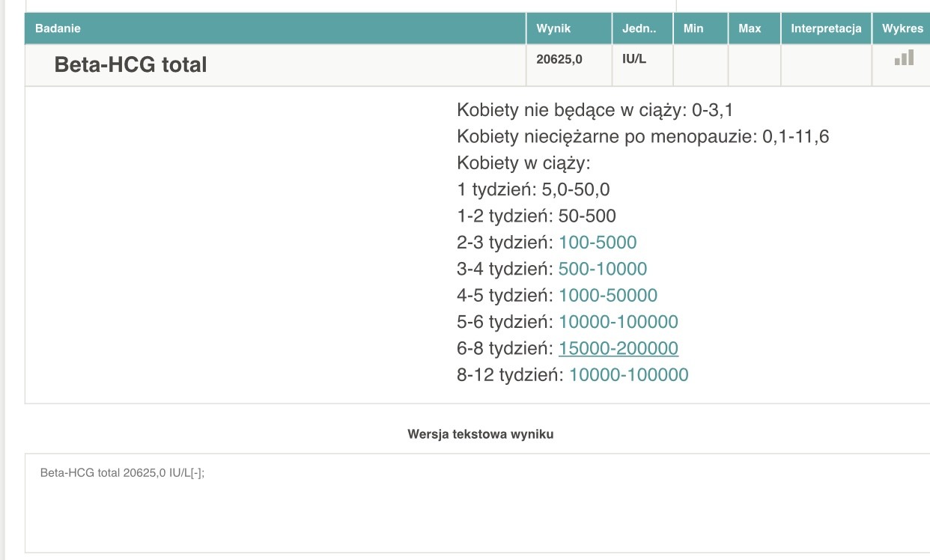Image resolution: width=930 pixels, height=560 pixels.
Task: Select the Max column header
Action: tap(750, 28)
